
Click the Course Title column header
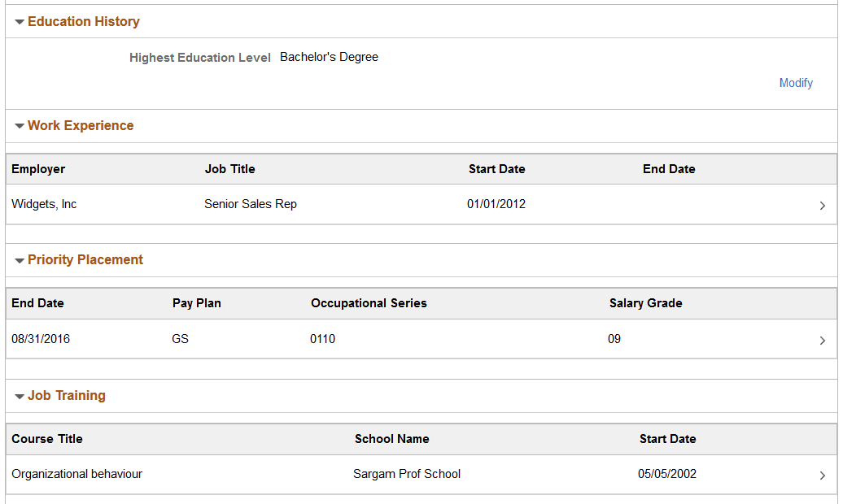pyautogui.click(x=47, y=439)
